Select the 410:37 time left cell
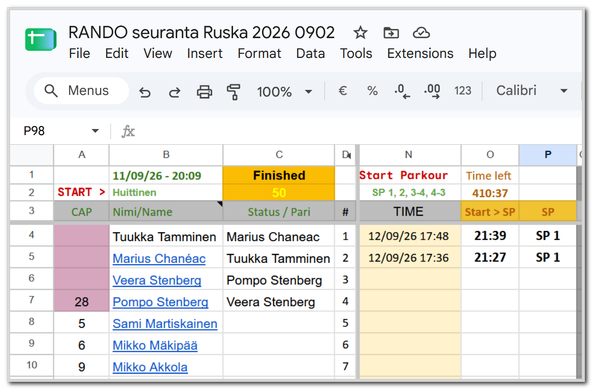592x389 pixels. click(x=490, y=193)
